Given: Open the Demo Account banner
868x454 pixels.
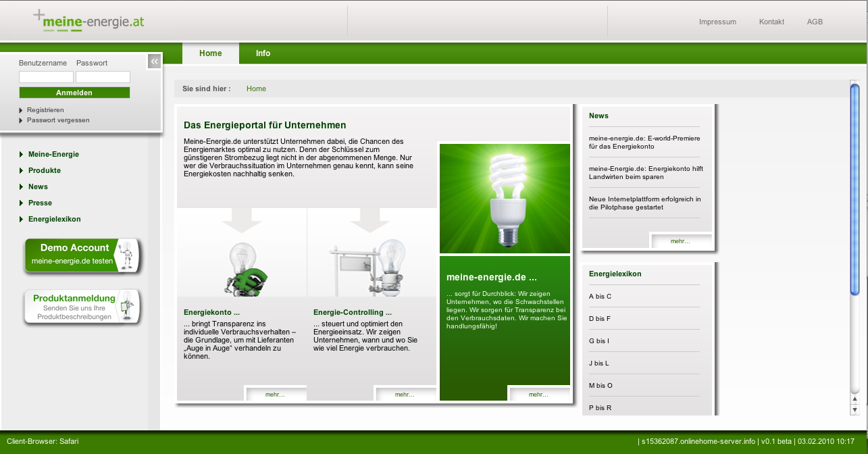Looking at the screenshot, I should point(83,255).
